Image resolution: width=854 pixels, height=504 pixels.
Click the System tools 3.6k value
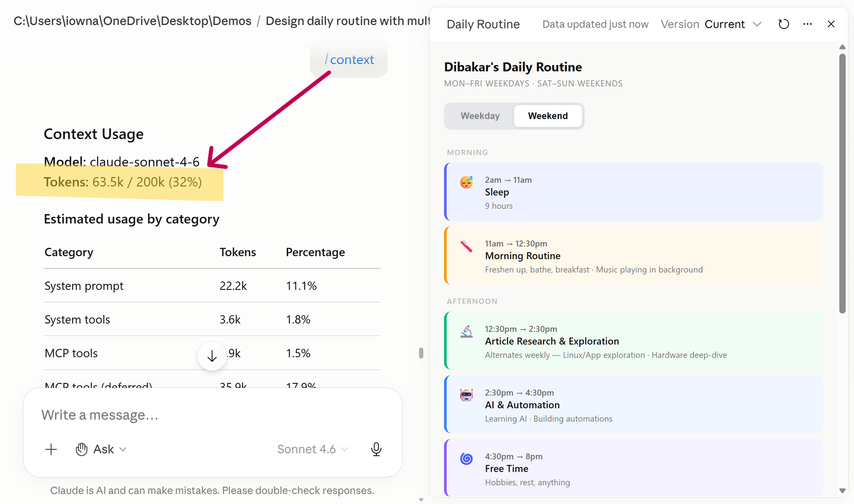(x=230, y=320)
